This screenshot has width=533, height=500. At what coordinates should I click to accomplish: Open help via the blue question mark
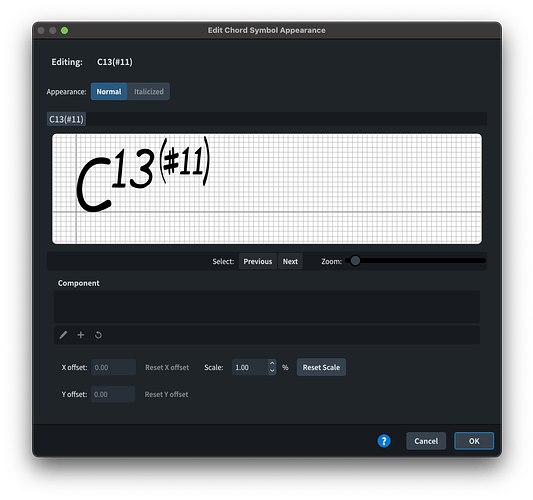pyautogui.click(x=384, y=441)
